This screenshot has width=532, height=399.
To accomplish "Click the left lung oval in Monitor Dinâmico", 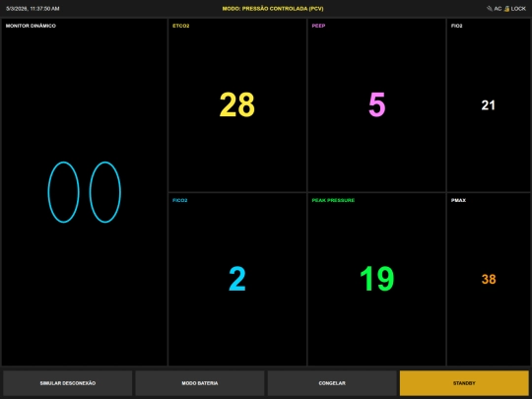I will pos(63,192).
